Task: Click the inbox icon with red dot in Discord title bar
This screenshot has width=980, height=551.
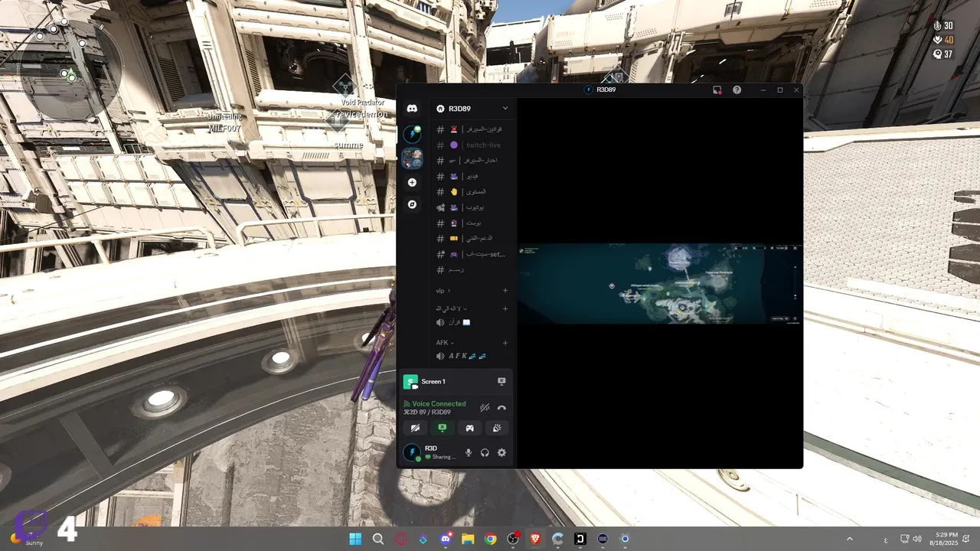Action: 717,90
